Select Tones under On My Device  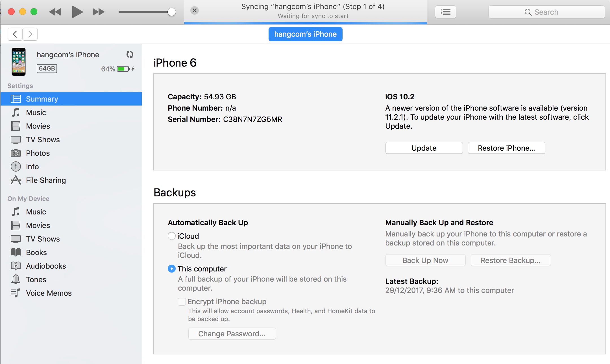[x=36, y=280]
